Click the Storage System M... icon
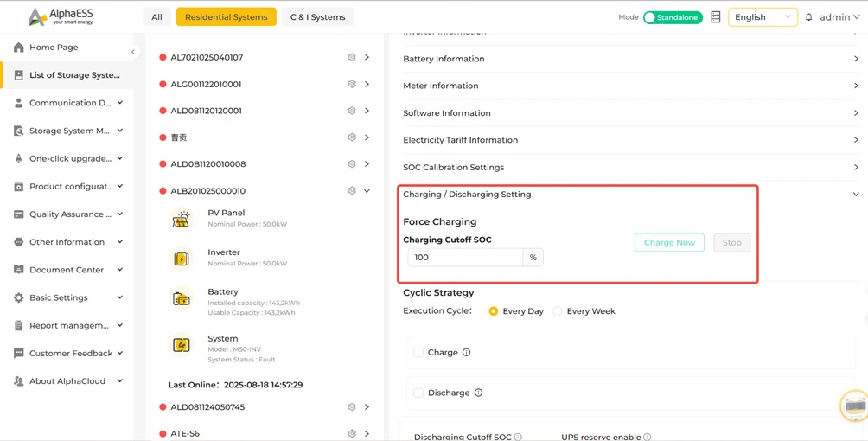Viewport: 868px width, 441px height. coord(19,131)
